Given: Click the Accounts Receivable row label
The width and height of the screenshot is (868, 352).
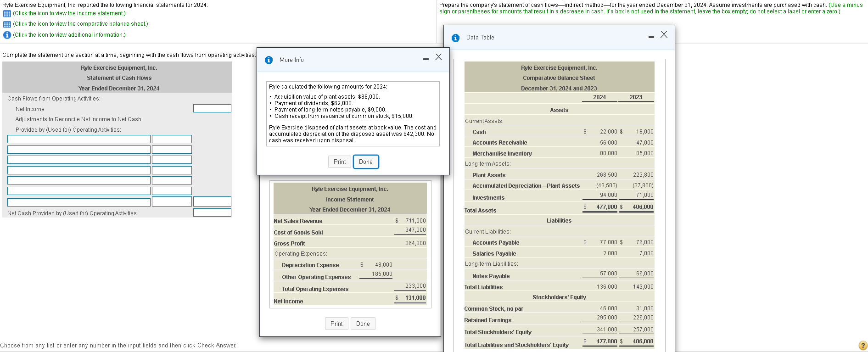Looking at the screenshot, I should [500, 143].
